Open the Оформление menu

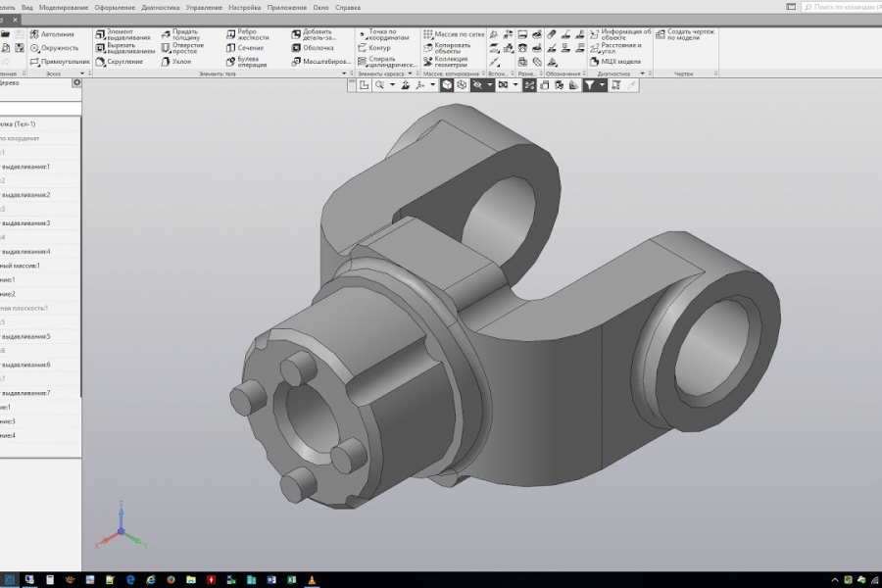click(115, 7)
